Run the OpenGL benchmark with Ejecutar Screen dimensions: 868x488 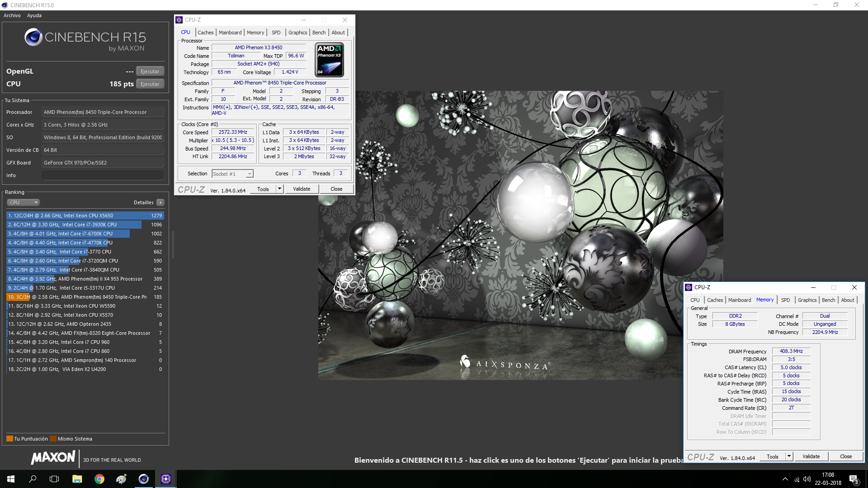150,71
